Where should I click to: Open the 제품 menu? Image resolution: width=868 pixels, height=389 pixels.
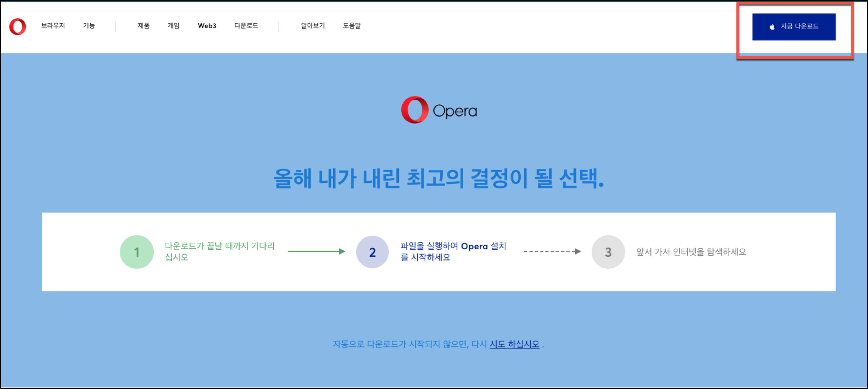point(144,26)
